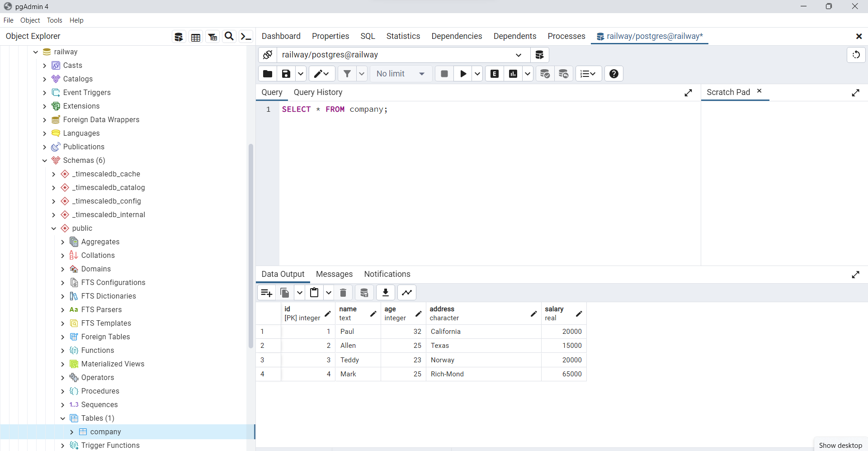
Task: Click the Add Row icon in Data Output
Action: 267,293
